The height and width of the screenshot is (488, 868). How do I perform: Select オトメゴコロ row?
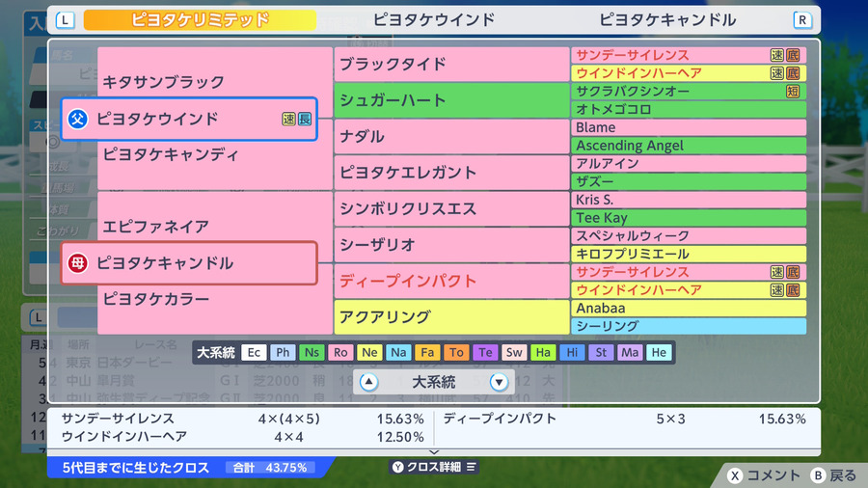click(689, 110)
